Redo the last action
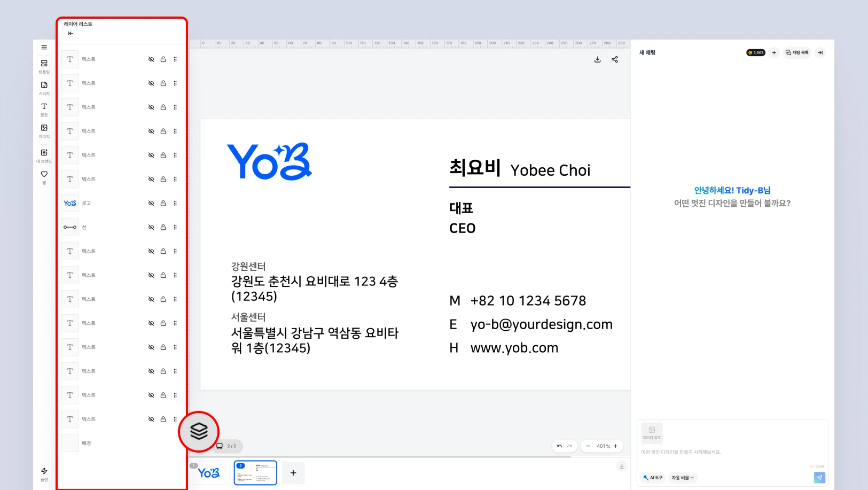 click(570, 446)
